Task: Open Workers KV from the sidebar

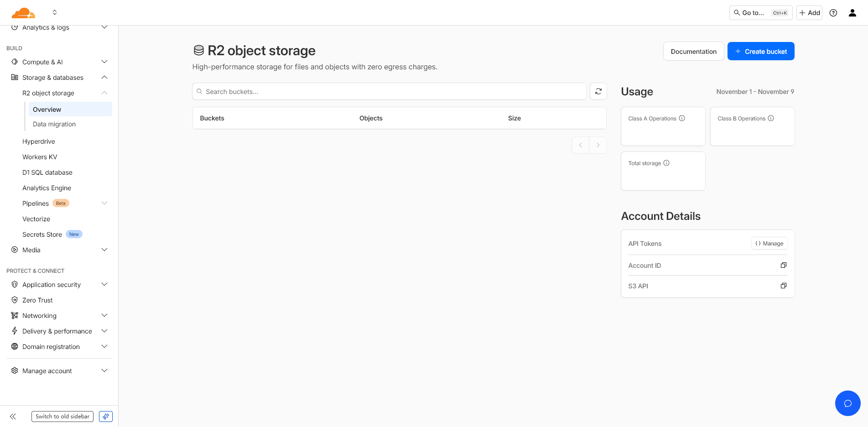Action: [x=39, y=156]
